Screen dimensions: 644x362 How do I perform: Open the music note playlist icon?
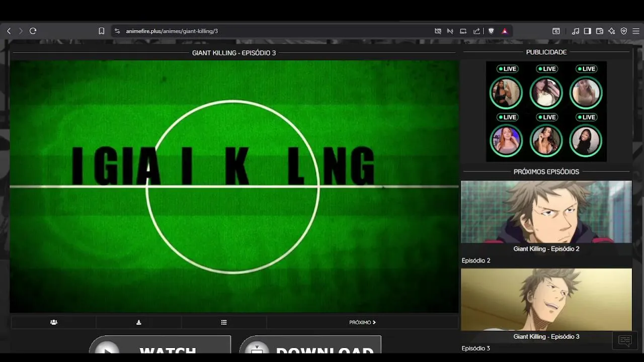pos(576,31)
